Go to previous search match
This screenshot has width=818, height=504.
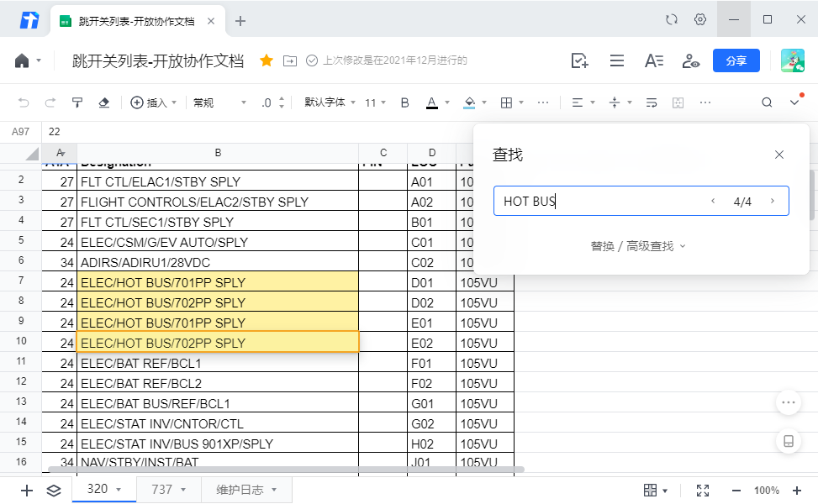click(713, 202)
